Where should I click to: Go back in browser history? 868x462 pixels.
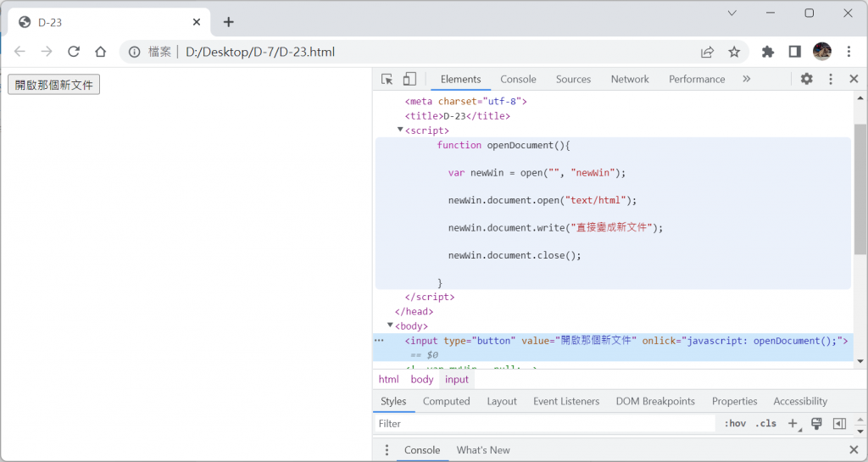pos(20,52)
